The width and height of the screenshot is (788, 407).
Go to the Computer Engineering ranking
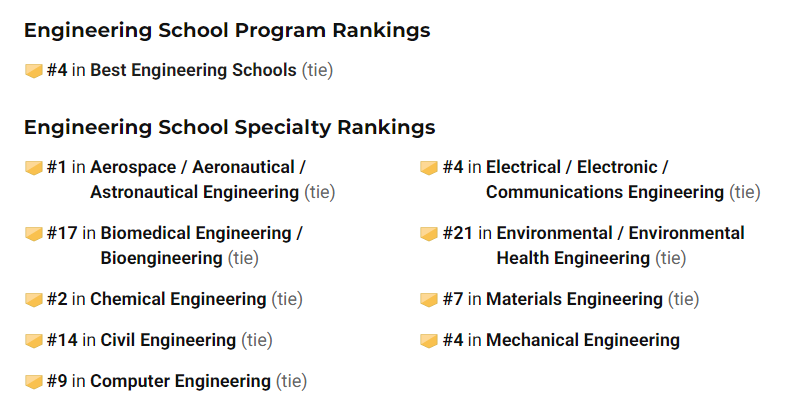[180, 381]
